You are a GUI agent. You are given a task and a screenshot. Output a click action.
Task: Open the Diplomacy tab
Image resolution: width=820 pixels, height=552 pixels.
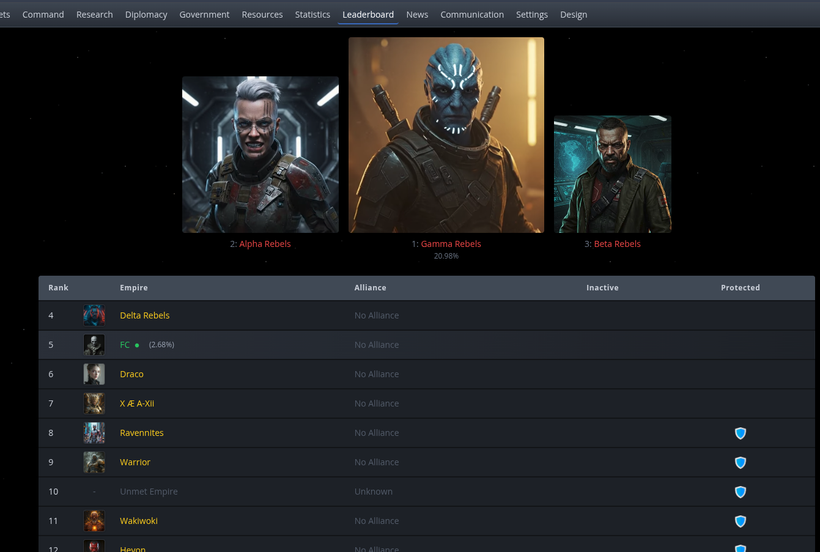tap(146, 15)
